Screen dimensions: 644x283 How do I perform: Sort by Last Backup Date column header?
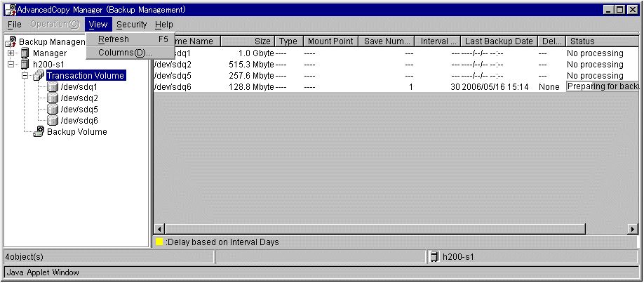[499, 41]
